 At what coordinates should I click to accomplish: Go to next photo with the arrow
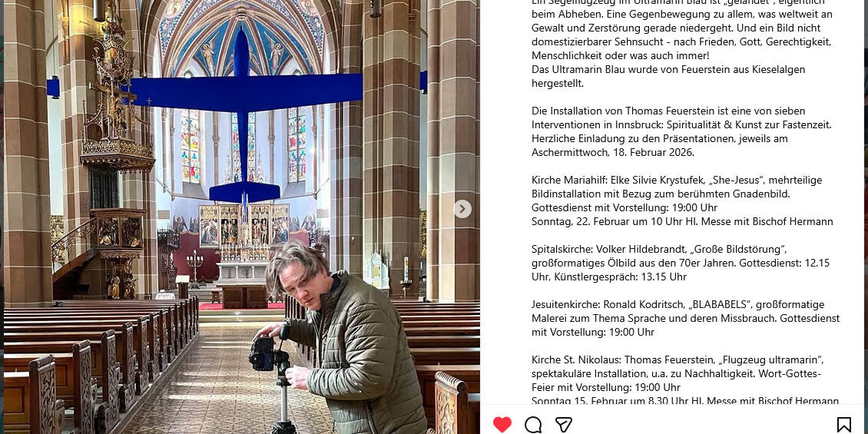point(462,209)
